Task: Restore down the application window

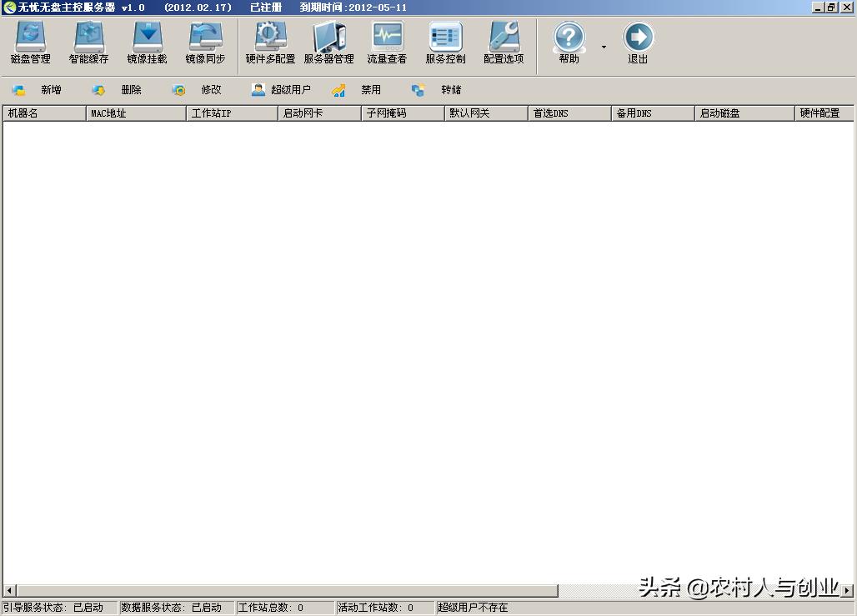Action: pos(831,8)
